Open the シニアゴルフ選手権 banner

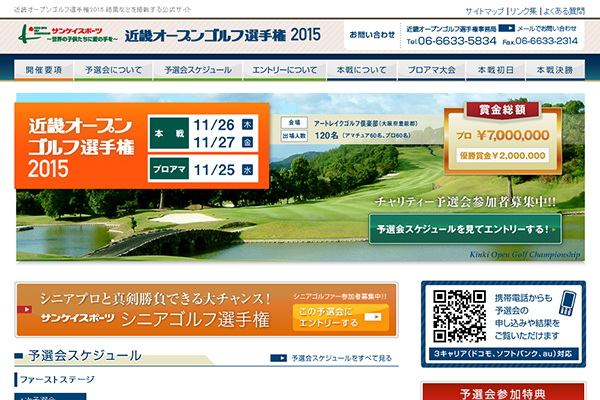(207, 310)
